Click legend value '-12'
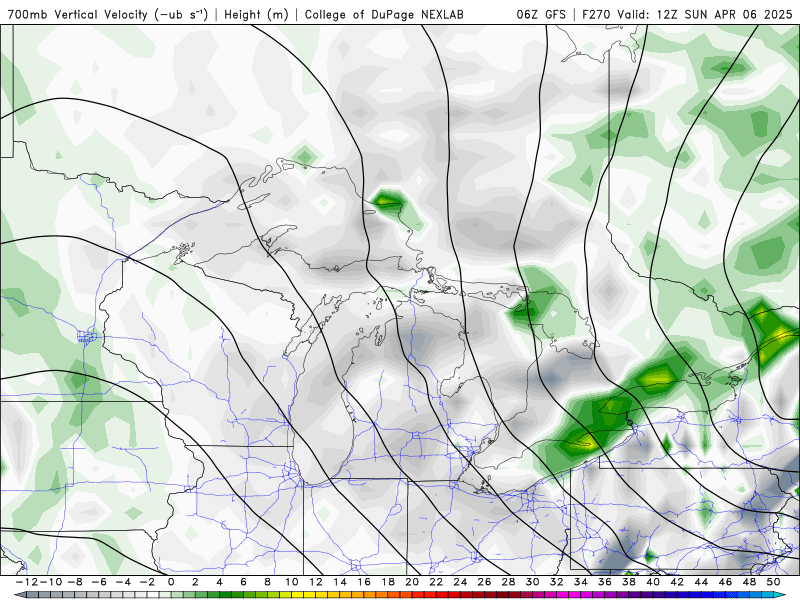The width and height of the screenshot is (800, 600). (26, 582)
